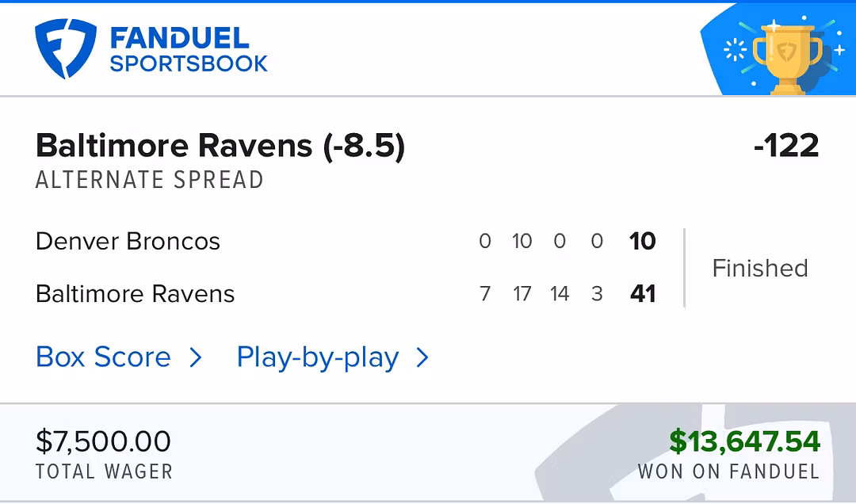856x504 pixels.
Task: Click the $7,500.00 wager amount
Action: [103, 441]
